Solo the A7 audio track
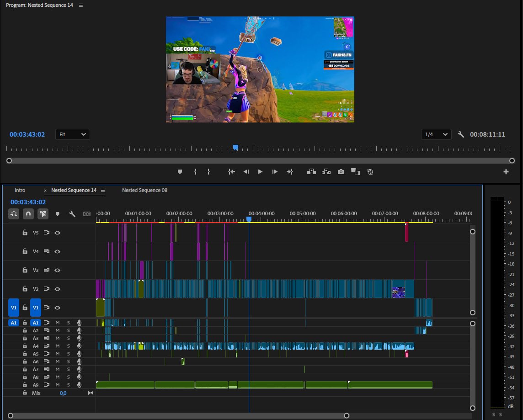523x420 pixels. (69, 369)
